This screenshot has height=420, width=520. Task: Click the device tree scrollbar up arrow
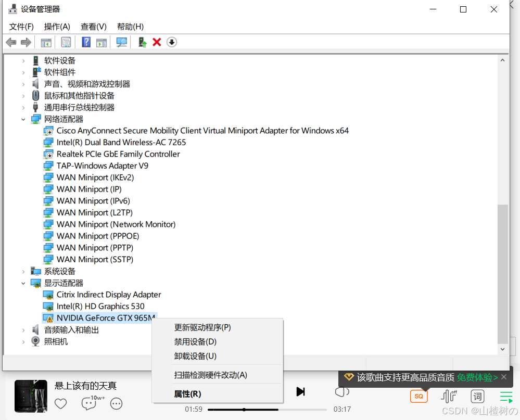tap(502, 60)
